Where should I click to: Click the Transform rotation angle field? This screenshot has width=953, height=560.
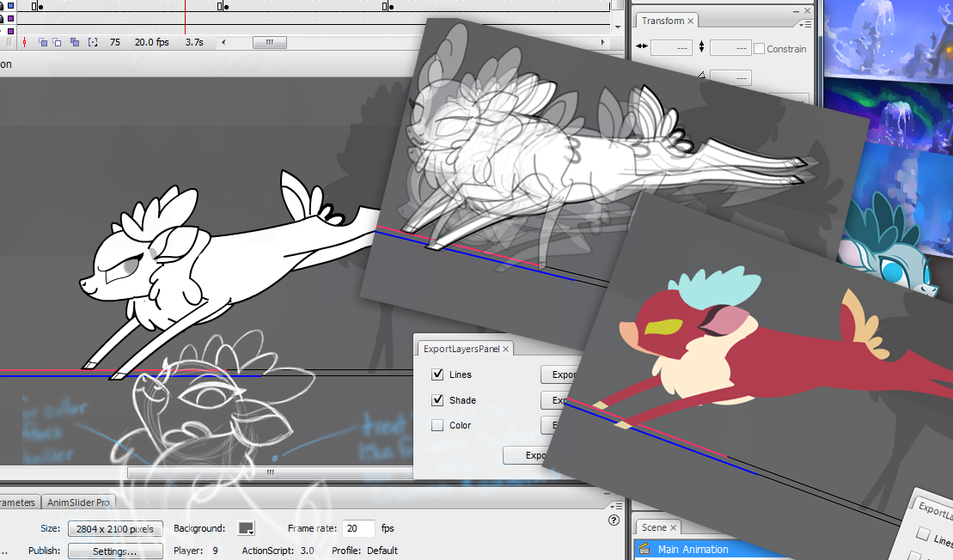coord(730,76)
